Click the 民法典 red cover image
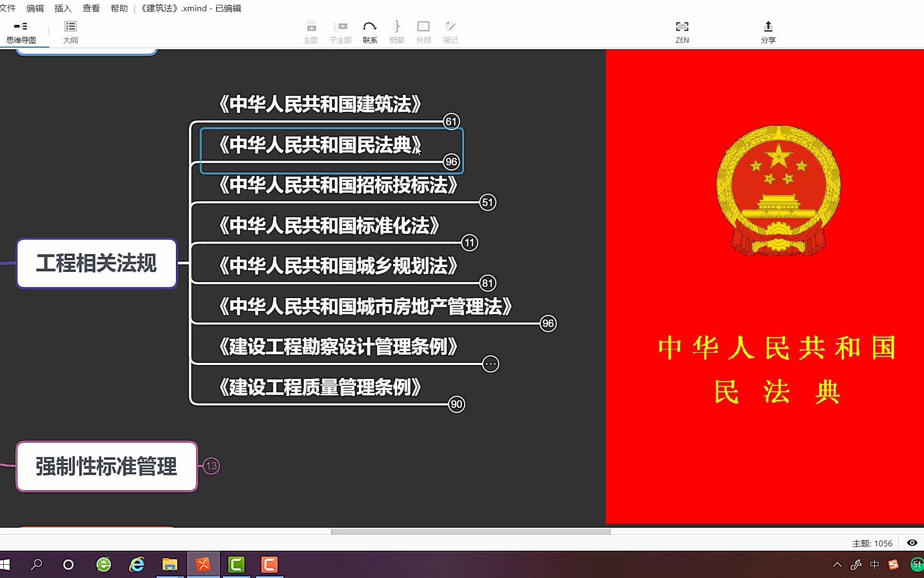 (765, 287)
